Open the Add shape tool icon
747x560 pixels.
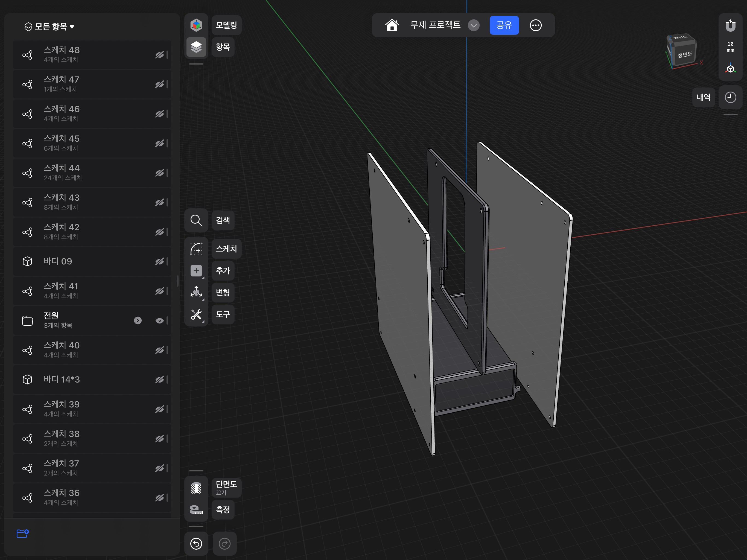tap(196, 270)
